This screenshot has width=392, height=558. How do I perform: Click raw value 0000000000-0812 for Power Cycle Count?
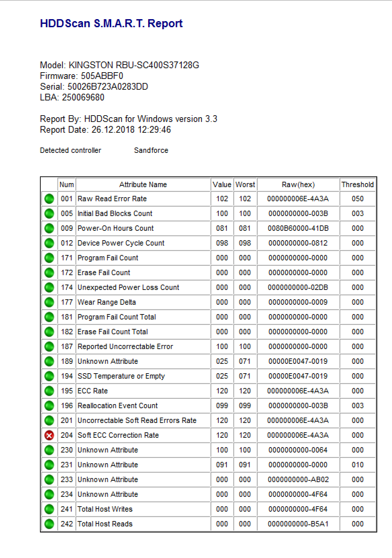point(298,243)
